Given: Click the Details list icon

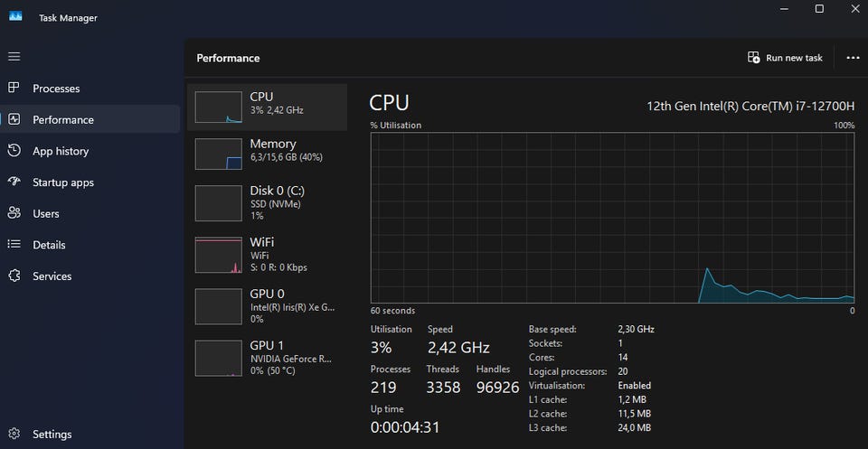Looking at the screenshot, I should click(14, 245).
